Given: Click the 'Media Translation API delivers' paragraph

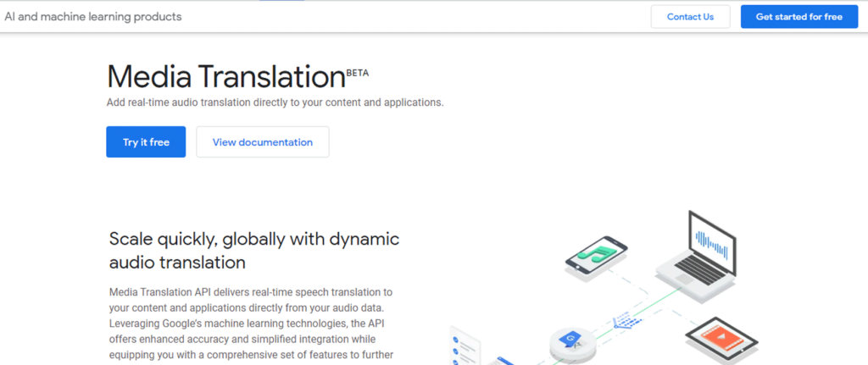Looking at the screenshot, I should (x=252, y=323).
